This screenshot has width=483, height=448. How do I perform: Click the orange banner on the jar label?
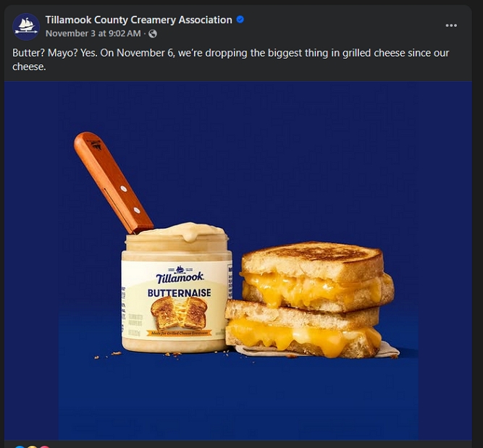[180, 333]
